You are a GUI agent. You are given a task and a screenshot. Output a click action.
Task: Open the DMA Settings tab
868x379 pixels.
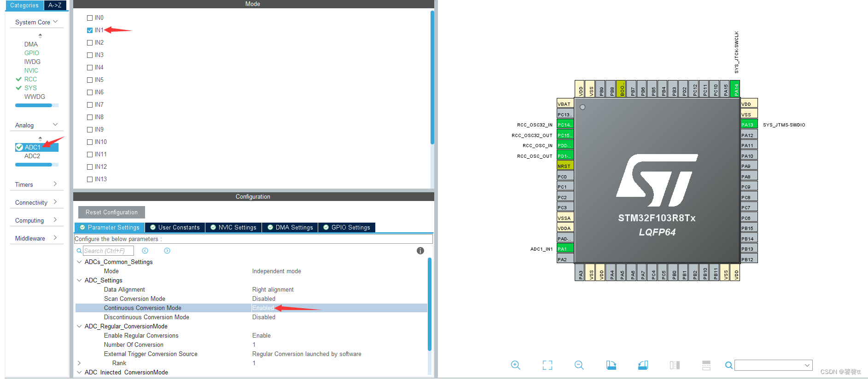click(x=290, y=227)
